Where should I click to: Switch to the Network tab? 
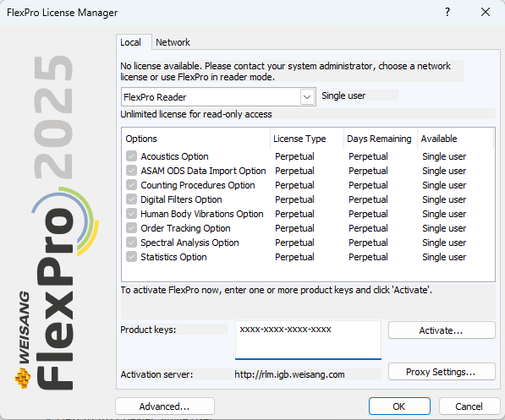tap(173, 42)
